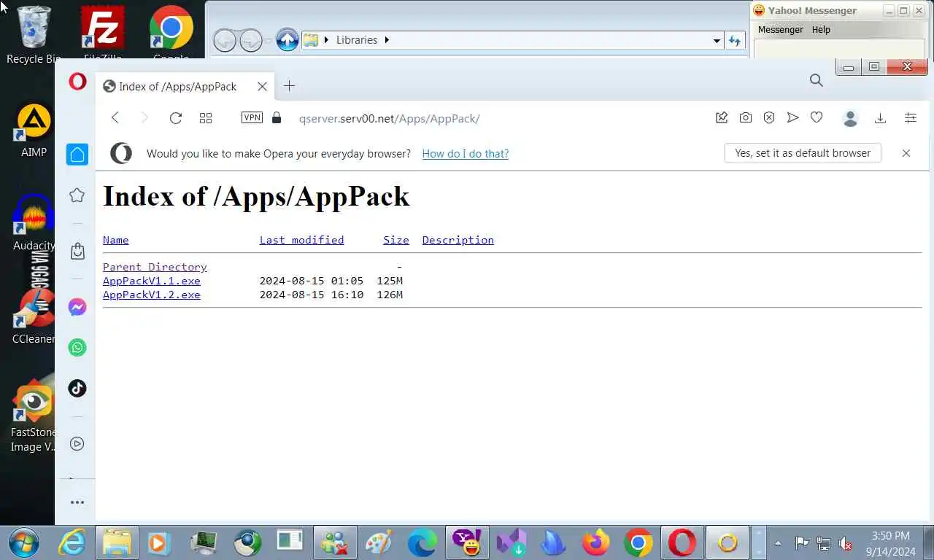Sort listing by Last modified
934x560 pixels.
(x=301, y=240)
